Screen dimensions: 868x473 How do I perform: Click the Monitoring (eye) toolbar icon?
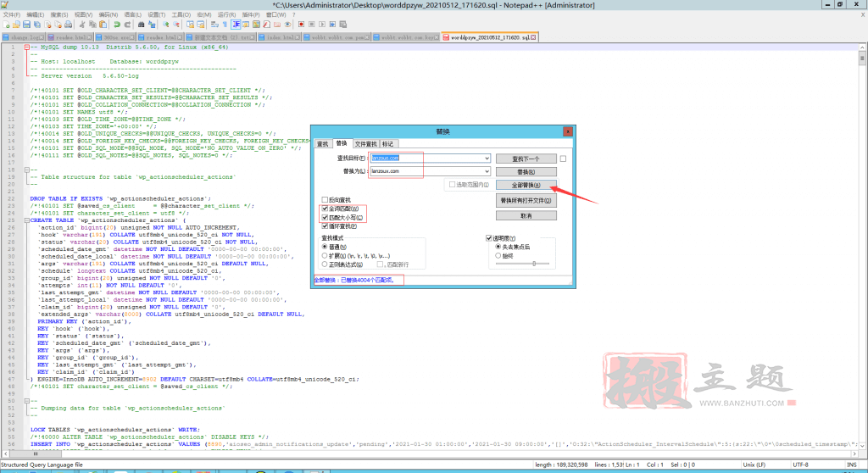coord(287,25)
